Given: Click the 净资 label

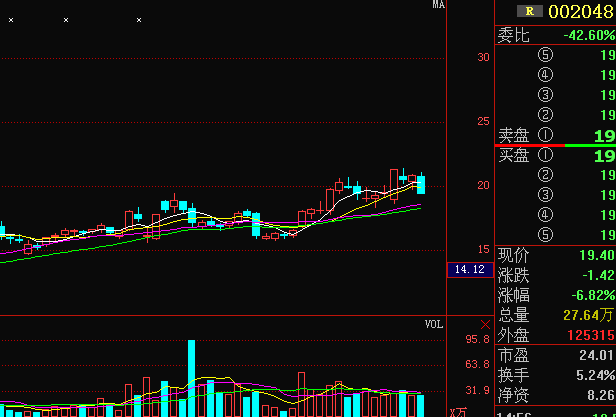Looking at the screenshot, I should [x=514, y=396].
